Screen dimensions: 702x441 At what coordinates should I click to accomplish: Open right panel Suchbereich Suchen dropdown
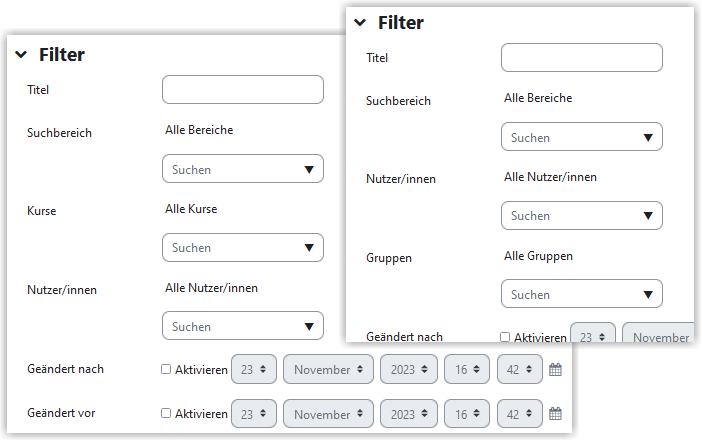(x=582, y=137)
